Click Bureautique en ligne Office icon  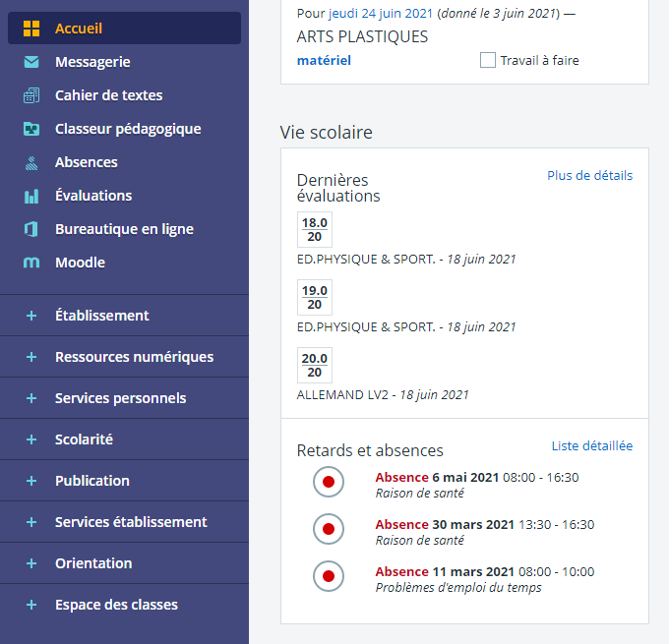[31, 229]
